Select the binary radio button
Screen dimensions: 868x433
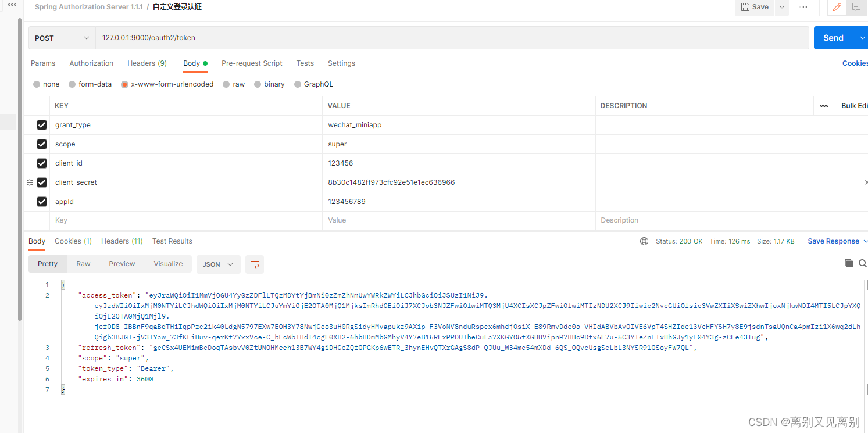[x=258, y=84]
